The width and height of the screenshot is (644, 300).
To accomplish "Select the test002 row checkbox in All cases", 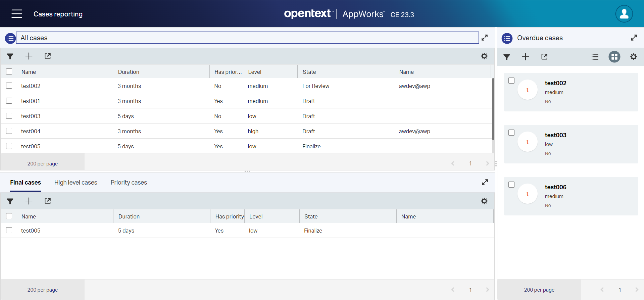I will pyautogui.click(x=9, y=86).
